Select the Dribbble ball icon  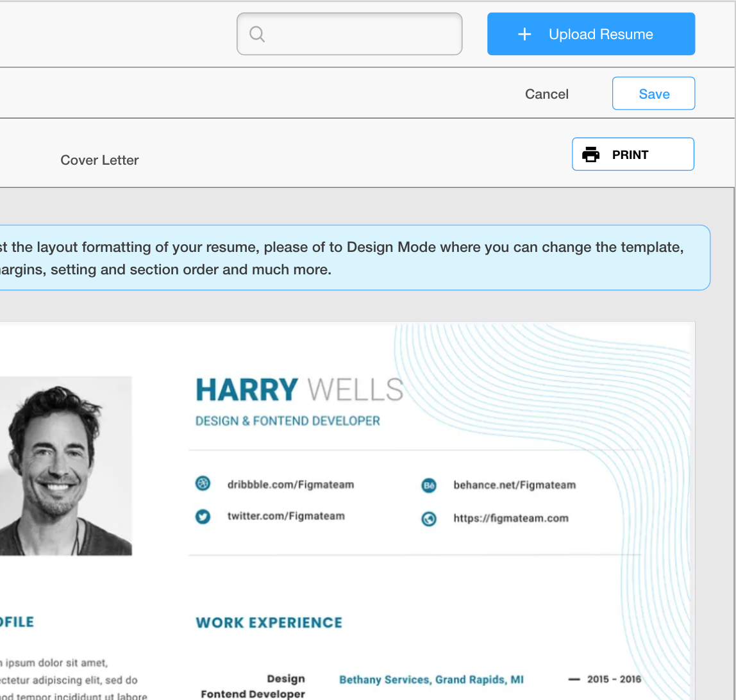tap(203, 483)
